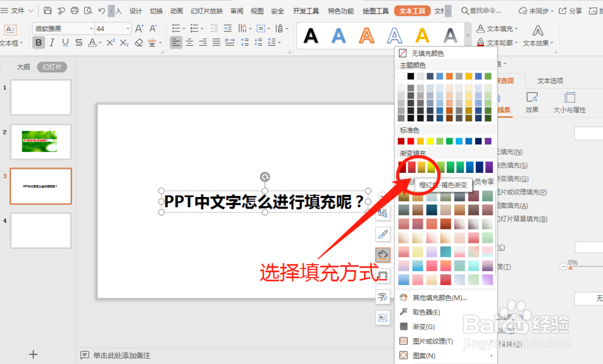Select the orange outlined WordArt A style
Screen dimensions: 603x364
[367, 36]
